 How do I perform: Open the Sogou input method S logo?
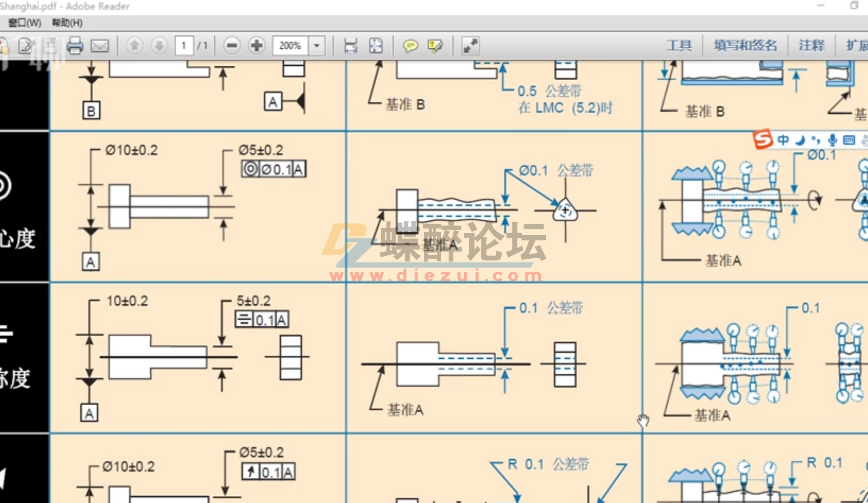pos(762,140)
